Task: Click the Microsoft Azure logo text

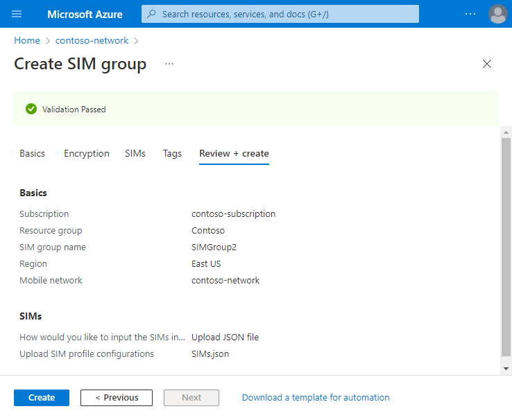Action: (x=85, y=14)
